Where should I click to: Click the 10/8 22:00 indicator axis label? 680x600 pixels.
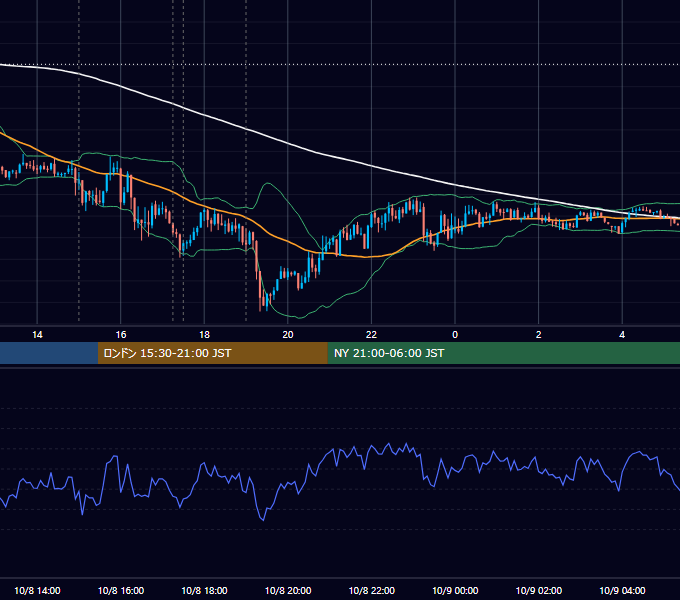(372, 590)
